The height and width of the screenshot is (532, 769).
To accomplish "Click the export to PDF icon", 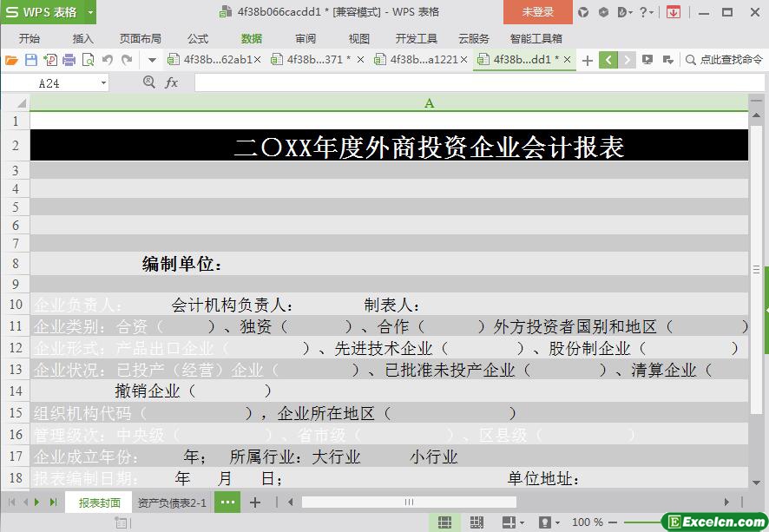I will pos(50,60).
